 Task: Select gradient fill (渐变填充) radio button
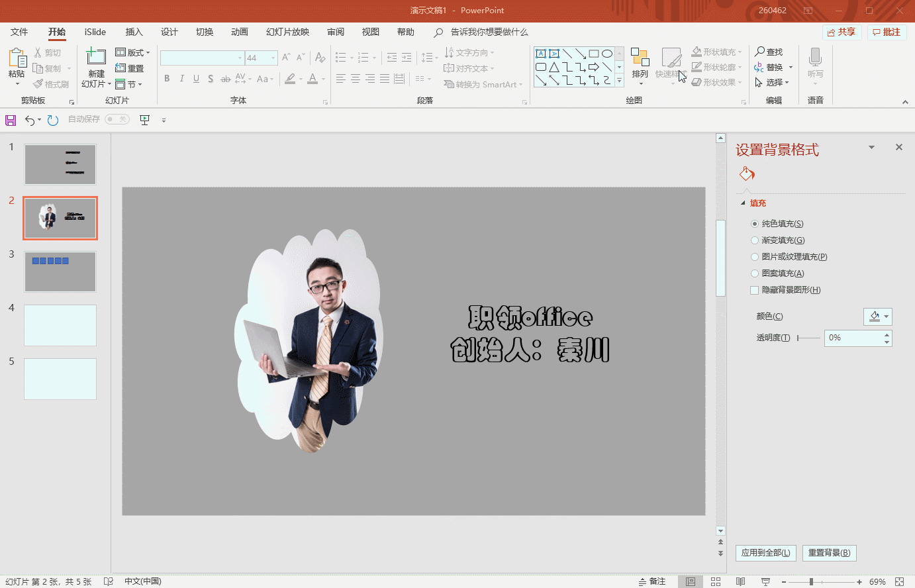click(755, 240)
